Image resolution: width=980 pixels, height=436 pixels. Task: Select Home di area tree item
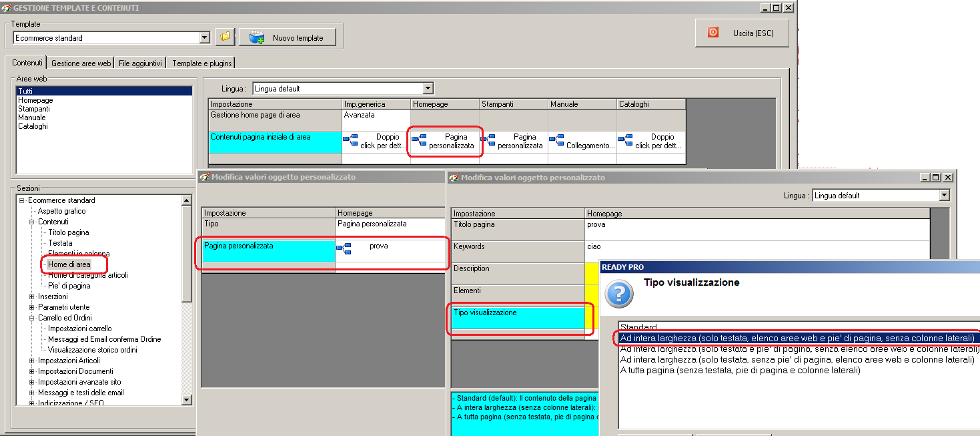pyautogui.click(x=69, y=264)
